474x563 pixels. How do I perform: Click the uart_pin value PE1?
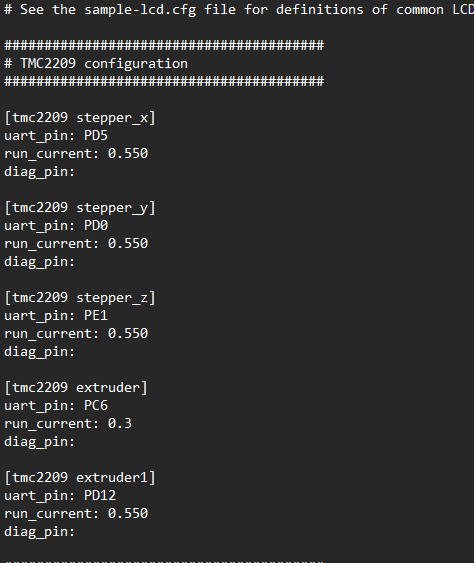click(96, 316)
